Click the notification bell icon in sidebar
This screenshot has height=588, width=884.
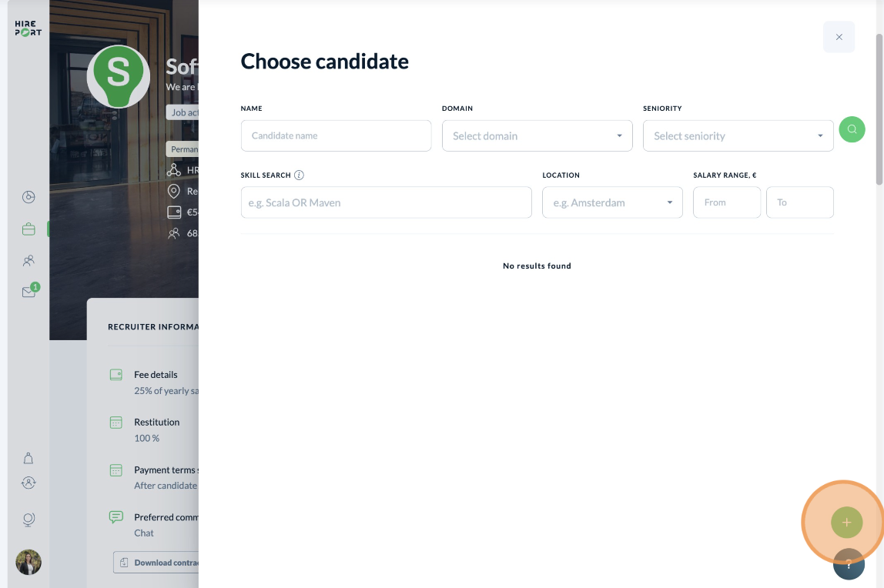(x=28, y=458)
